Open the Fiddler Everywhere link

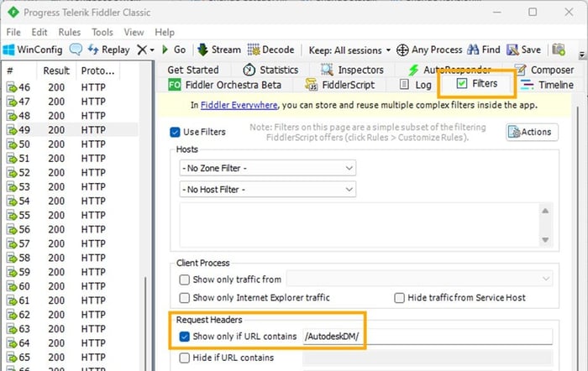pyautogui.click(x=239, y=105)
